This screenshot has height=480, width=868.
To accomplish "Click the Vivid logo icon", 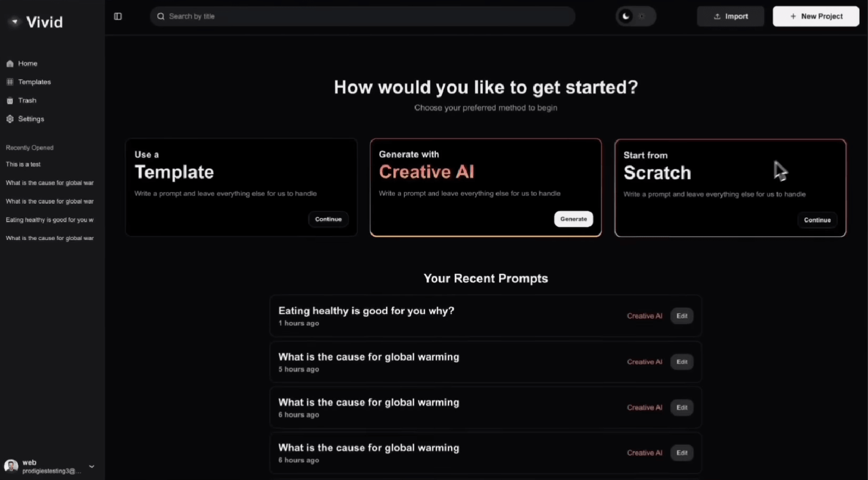I will pos(15,22).
